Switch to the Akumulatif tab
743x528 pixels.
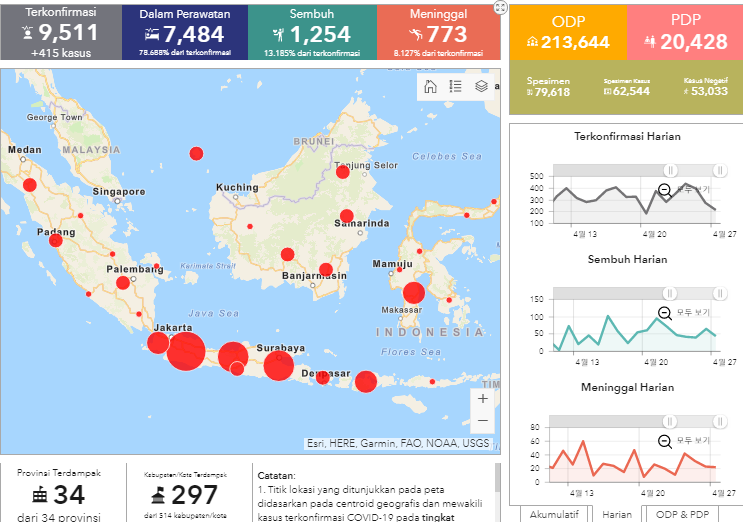pos(554,514)
